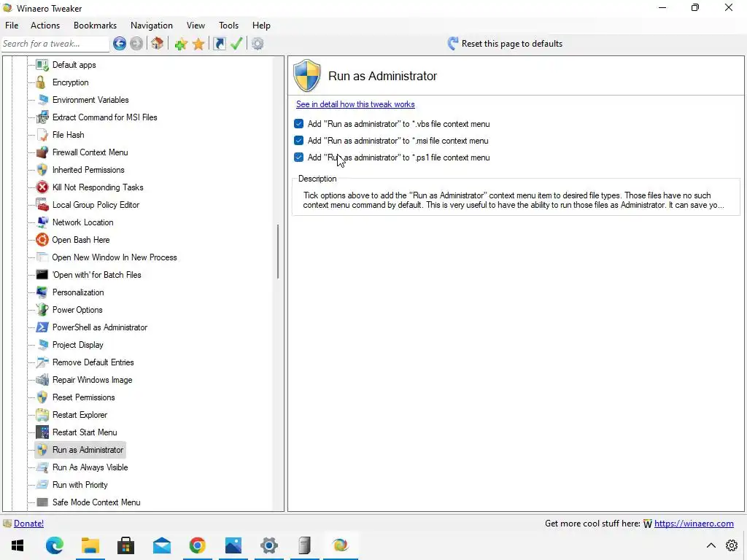The image size is (747, 560).
Task: Uncheck Run as administrator for *.ps1 files
Action: click(298, 157)
